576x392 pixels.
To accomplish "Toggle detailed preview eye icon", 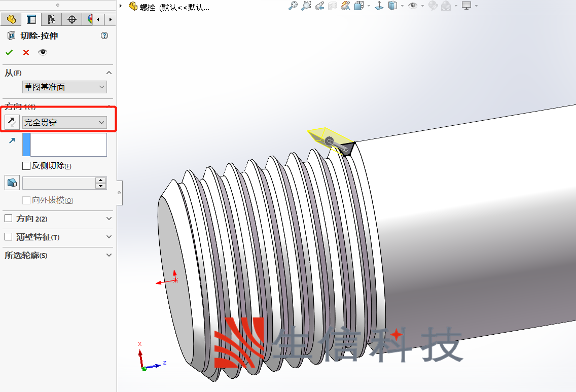I will (x=43, y=52).
